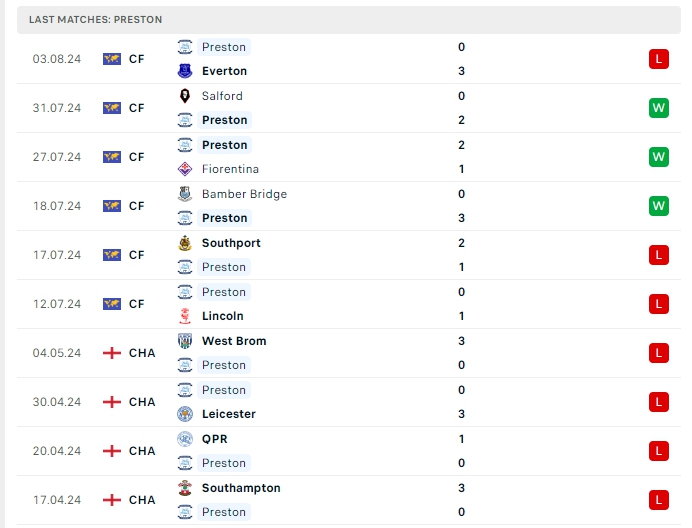Click the Lincoln club crest icon
The width and height of the screenshot is (692, 528).
[185, 316]
